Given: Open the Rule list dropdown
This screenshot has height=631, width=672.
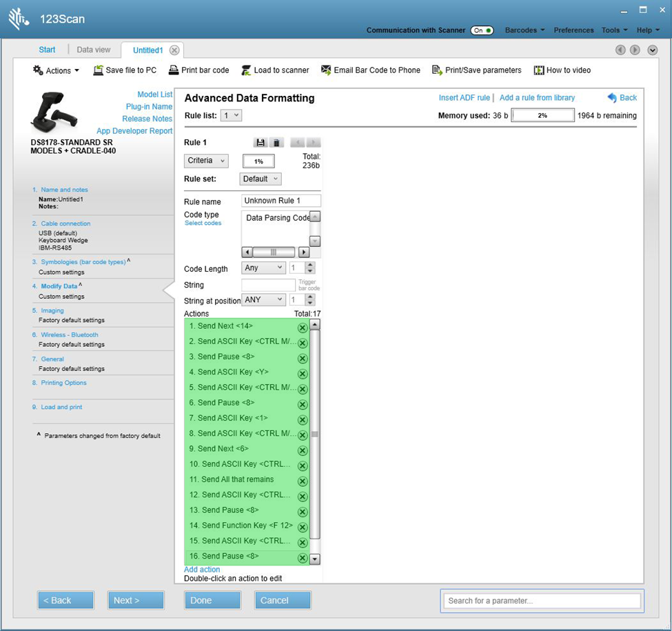Looking at the screenshot, I should 230,114.
